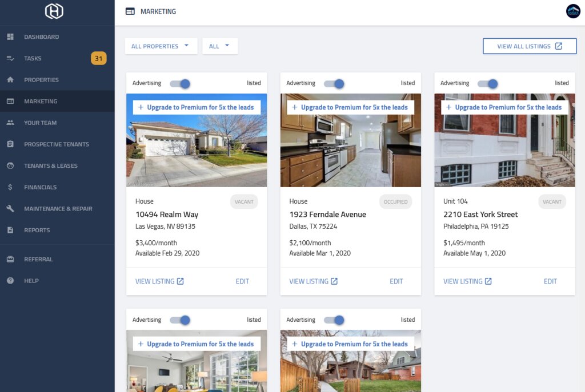585x392 pixels.
Task: Click the Vacant badge on Unit 104 card
Action: (x=552, y=201)
